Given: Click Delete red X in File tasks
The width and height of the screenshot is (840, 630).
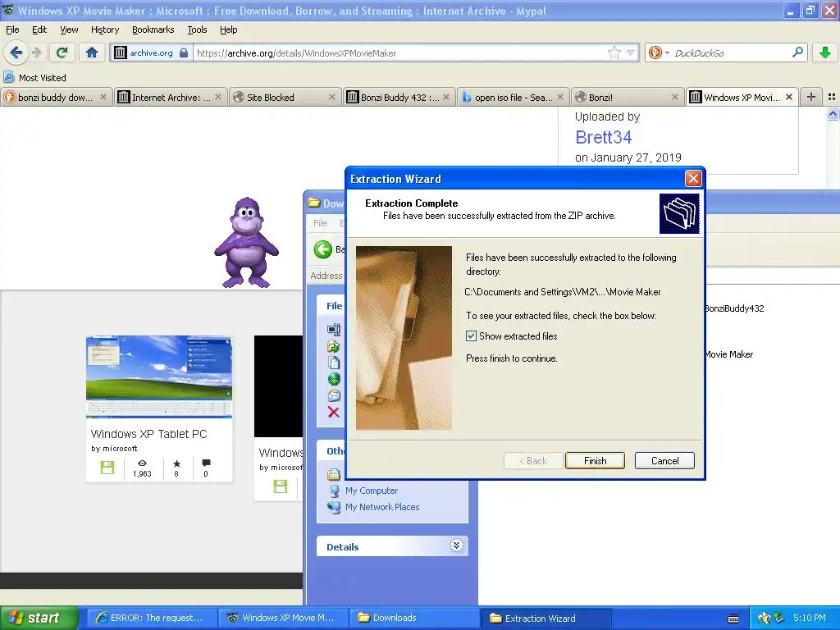Looking at the screenshot, I should click(x=334, y=412).
